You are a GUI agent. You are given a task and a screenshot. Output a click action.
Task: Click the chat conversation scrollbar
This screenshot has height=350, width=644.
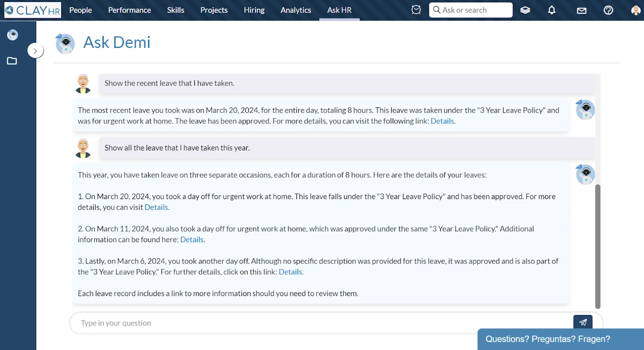(x=598, y=246)
